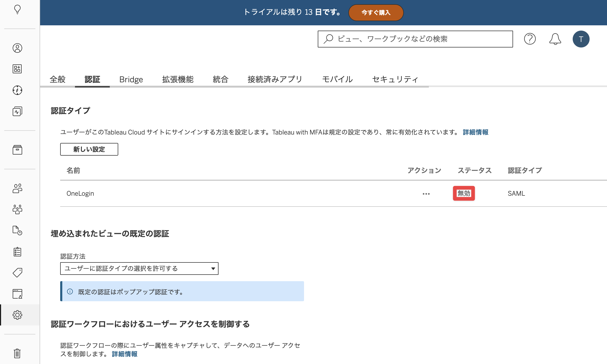
Task: Open the Recommendations lightbulb icon
Action: pos(17,9)
